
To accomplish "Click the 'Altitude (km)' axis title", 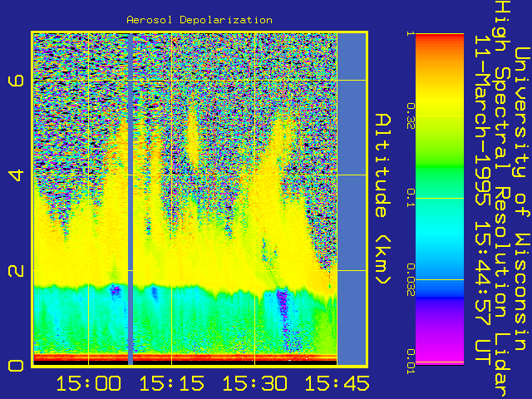I will tap(383, 199).
